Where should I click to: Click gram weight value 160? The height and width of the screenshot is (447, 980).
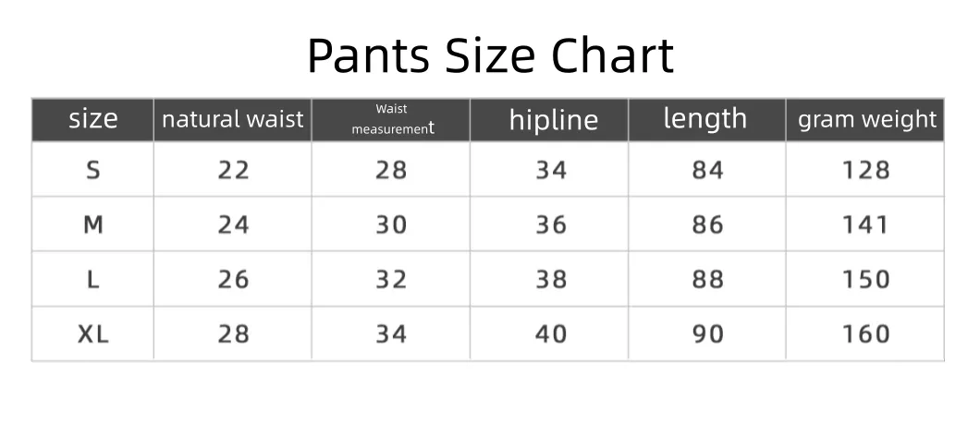(x=865, y=333)
